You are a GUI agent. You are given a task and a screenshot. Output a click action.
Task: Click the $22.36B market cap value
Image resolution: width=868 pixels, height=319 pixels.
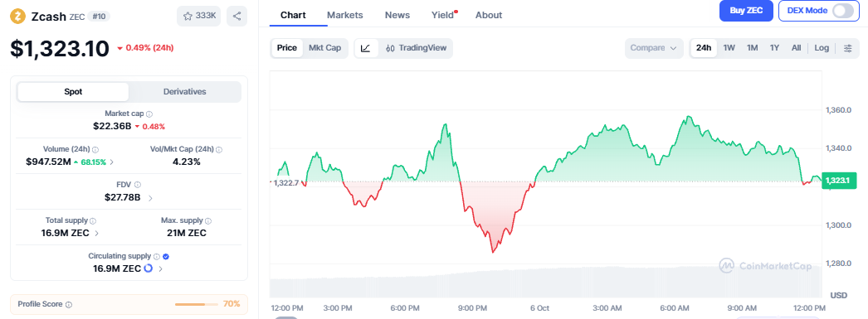coord(112,126)
